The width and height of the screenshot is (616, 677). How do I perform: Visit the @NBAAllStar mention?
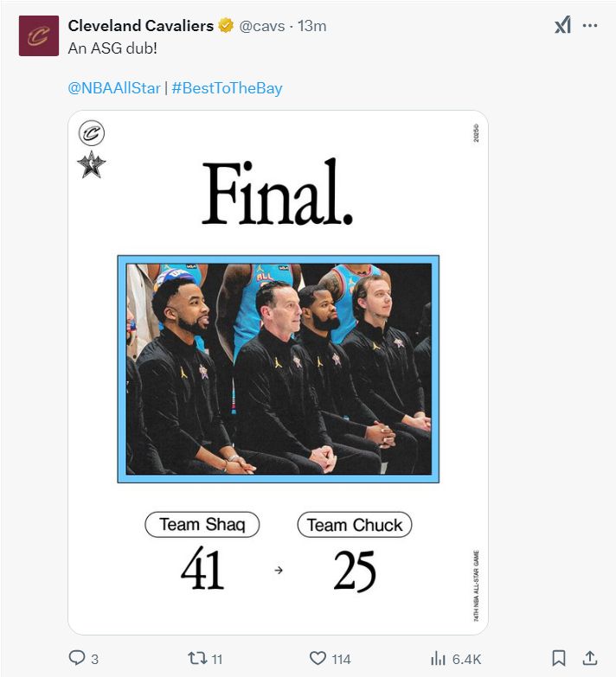pos(114,88)
